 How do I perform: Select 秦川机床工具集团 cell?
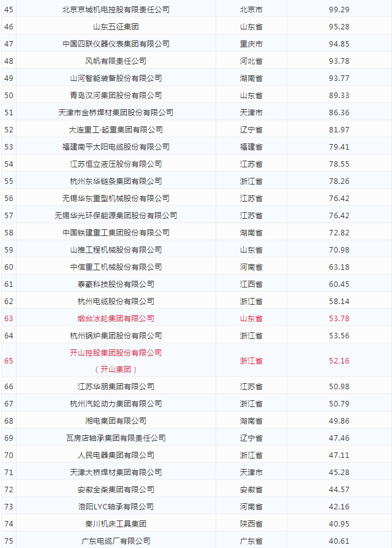coord(116,523)
